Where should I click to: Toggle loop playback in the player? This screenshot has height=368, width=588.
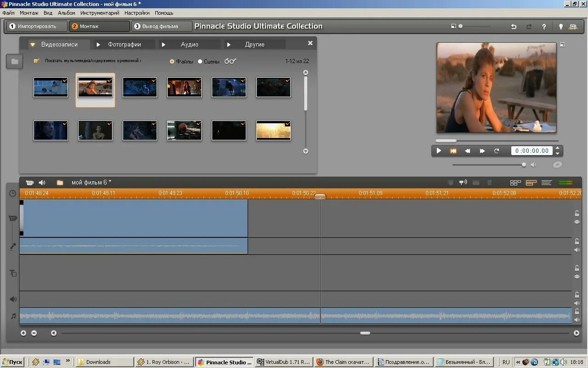497,151
